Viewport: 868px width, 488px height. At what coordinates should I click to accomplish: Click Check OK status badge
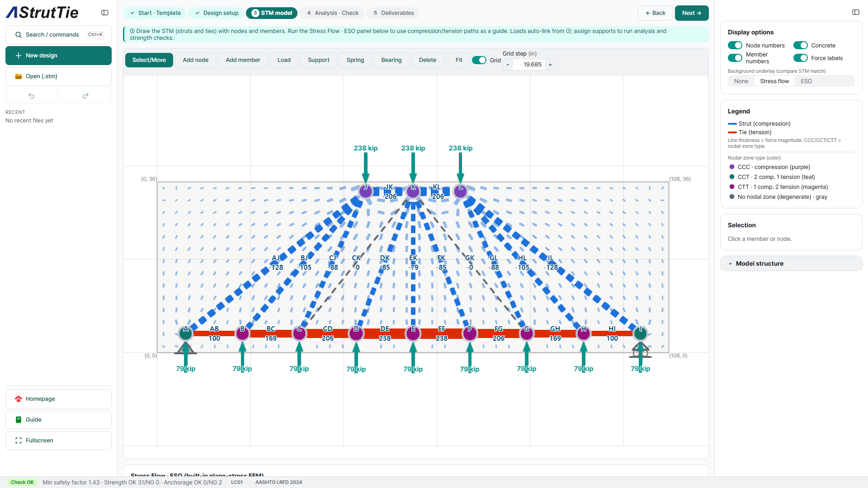click(x=22, y=482)
